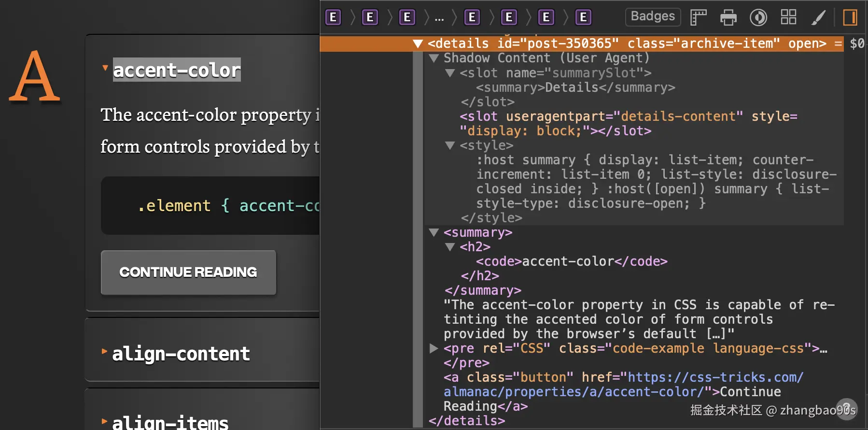This screenshot has width=868, height=430.
Task: Expand the pre code-example node
Action: (434, 348)
